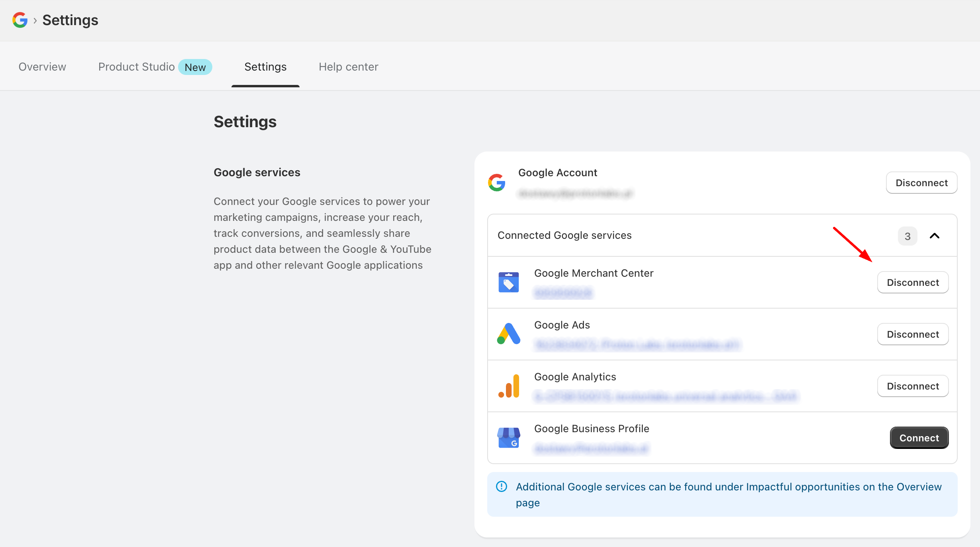Viewport: 980px width, 547px height.
Task: Open the Google Analytics property link
Action: click(x=665, y=396)
